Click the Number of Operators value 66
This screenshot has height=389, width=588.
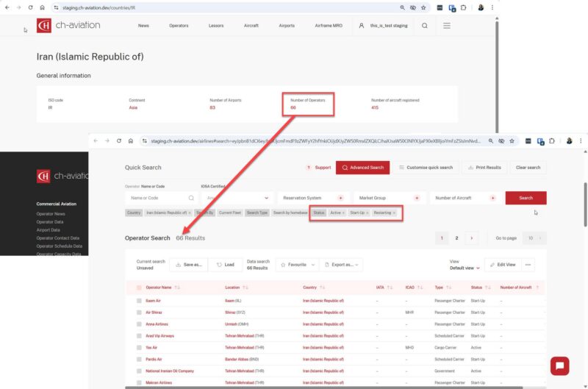(x=293, y=107)
